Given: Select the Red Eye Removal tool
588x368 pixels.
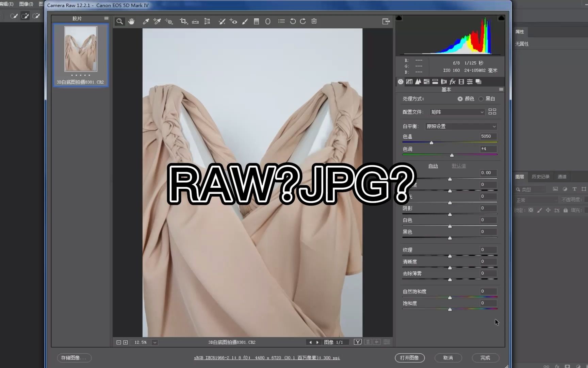Looking at the screenshot, I should [x=233, y=21].
